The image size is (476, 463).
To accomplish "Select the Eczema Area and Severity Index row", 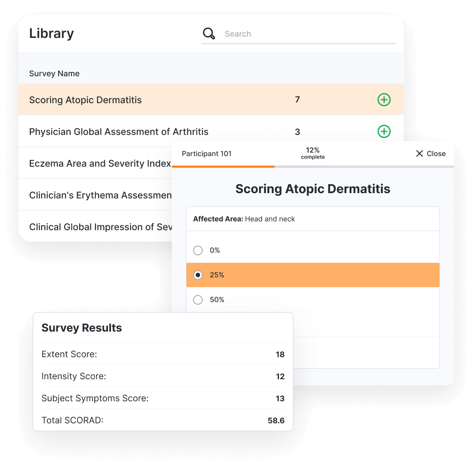I will point(100,164).
